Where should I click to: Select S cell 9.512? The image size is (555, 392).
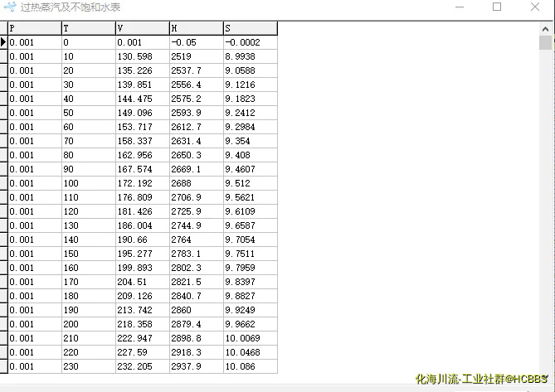click(x=251, y=183)
